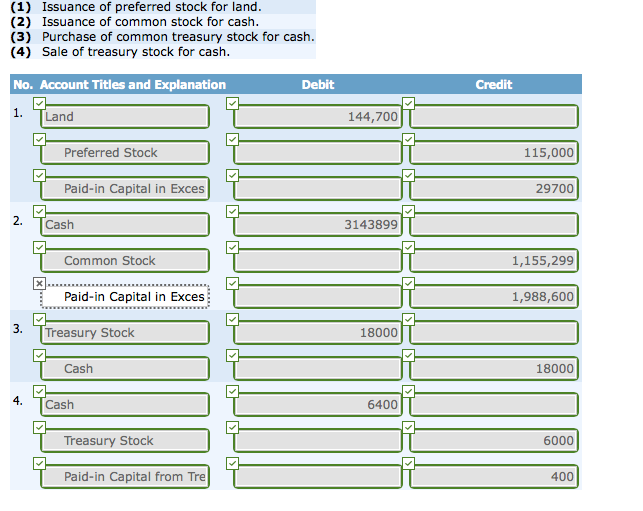The width and height of the screenshot is (643, 511).
Task: Select the Common Stock account title field
Action: 125,260
